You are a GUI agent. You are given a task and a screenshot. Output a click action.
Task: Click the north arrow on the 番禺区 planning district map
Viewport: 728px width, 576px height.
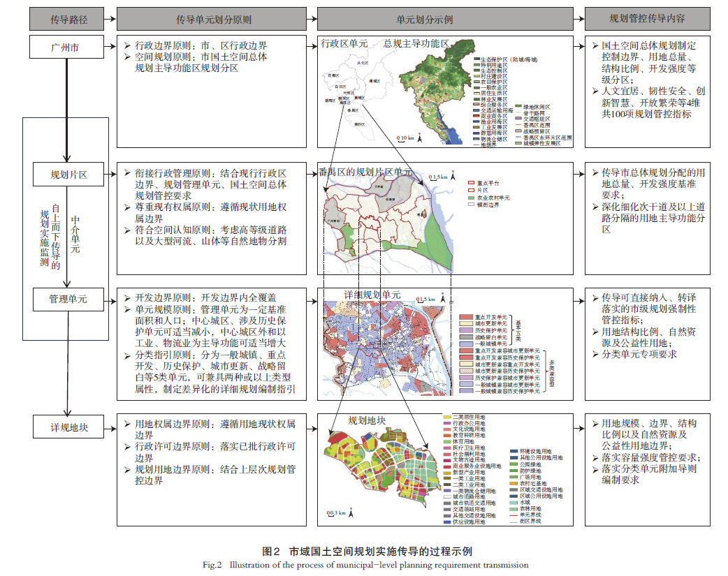coord(453,176)
